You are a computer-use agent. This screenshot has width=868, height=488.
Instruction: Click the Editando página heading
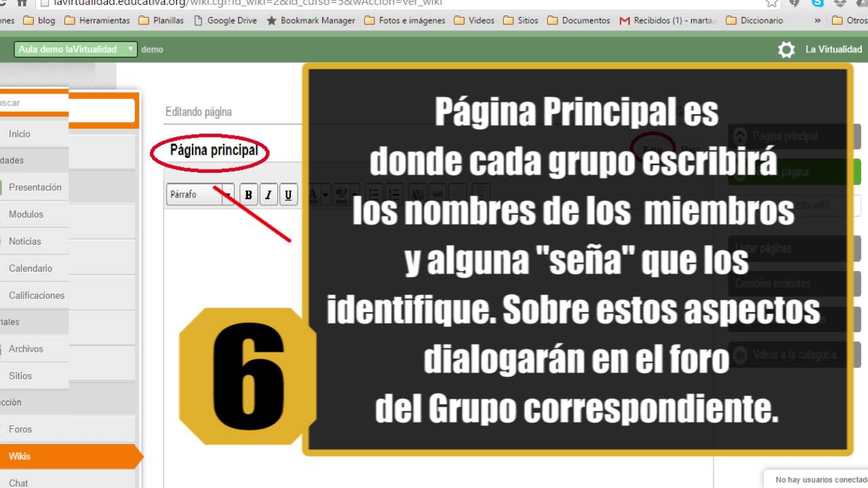[x=199, y=112]
